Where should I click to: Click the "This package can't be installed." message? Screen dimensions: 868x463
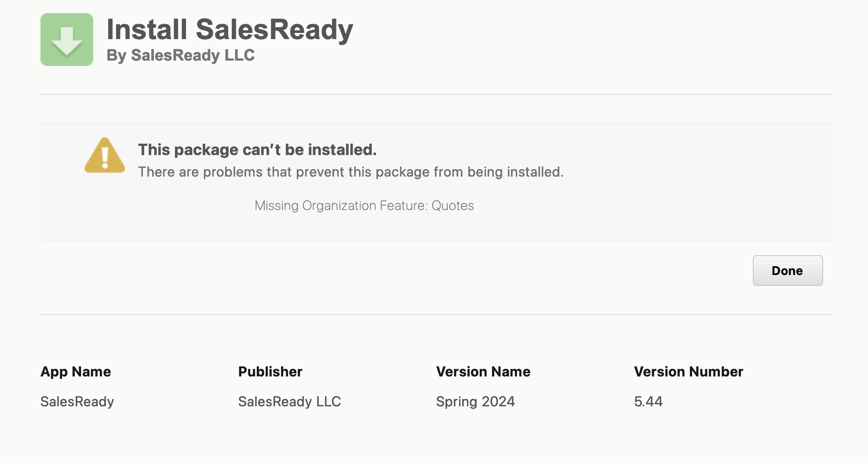tap(257, 150)
